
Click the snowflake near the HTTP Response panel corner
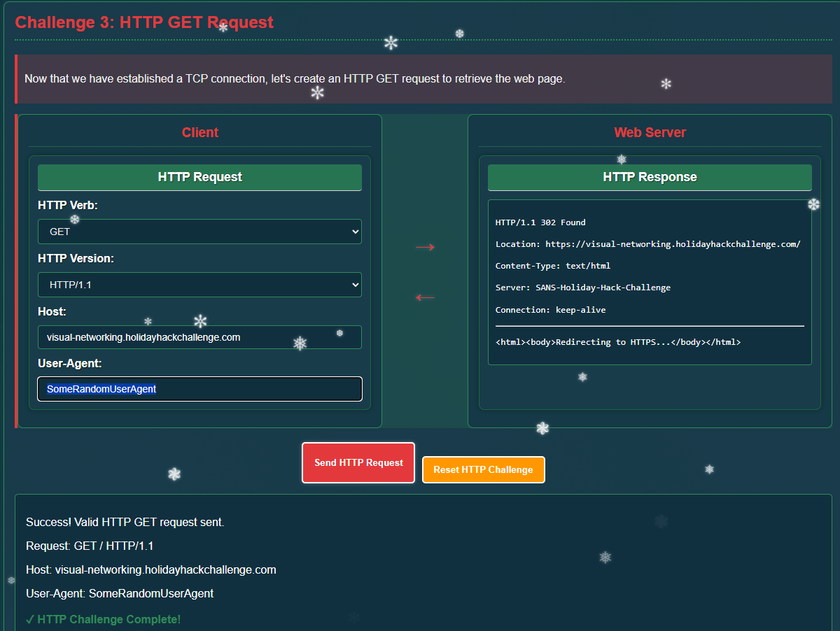[x=813, y=204]
